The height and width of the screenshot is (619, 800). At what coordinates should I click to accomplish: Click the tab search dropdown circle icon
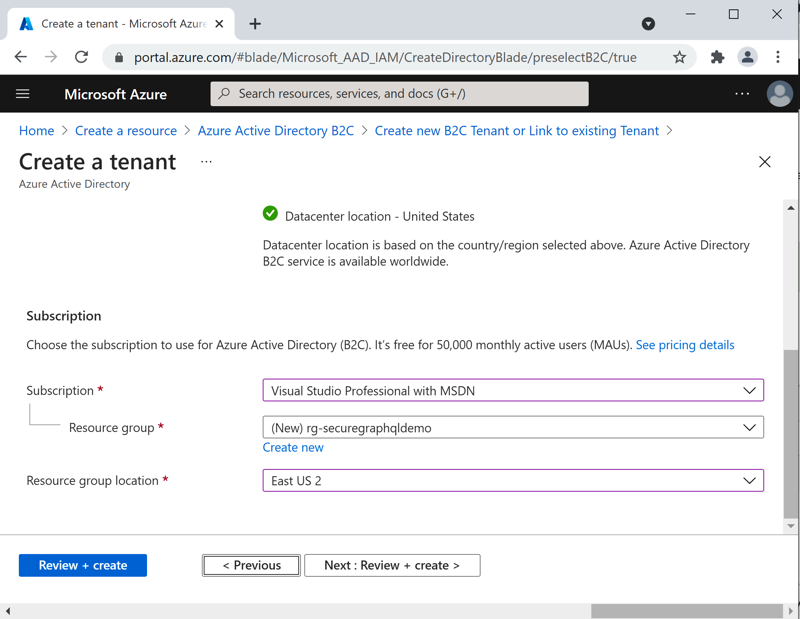click(648, 23)
